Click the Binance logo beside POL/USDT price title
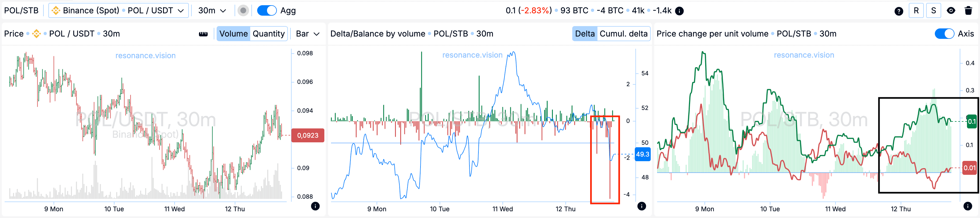980x218 pixels. [x=36, y=34]
